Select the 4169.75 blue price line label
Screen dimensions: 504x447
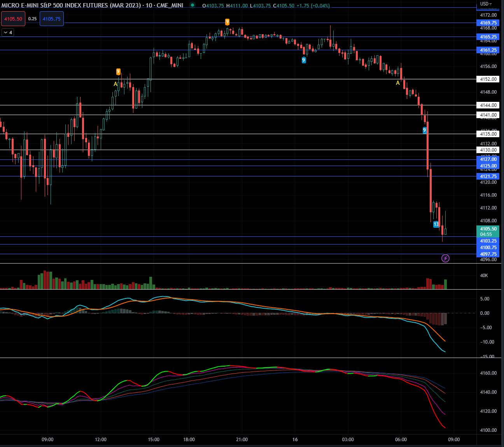coord(488,23)
